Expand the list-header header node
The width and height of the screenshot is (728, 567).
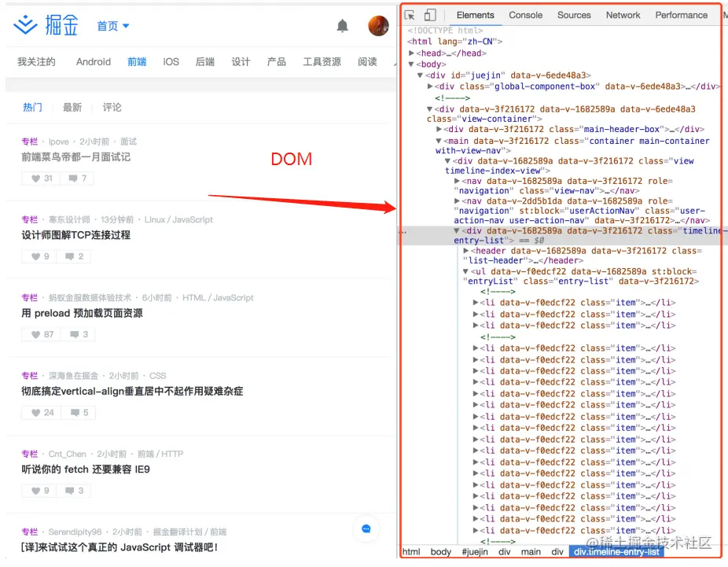point(466,251)
